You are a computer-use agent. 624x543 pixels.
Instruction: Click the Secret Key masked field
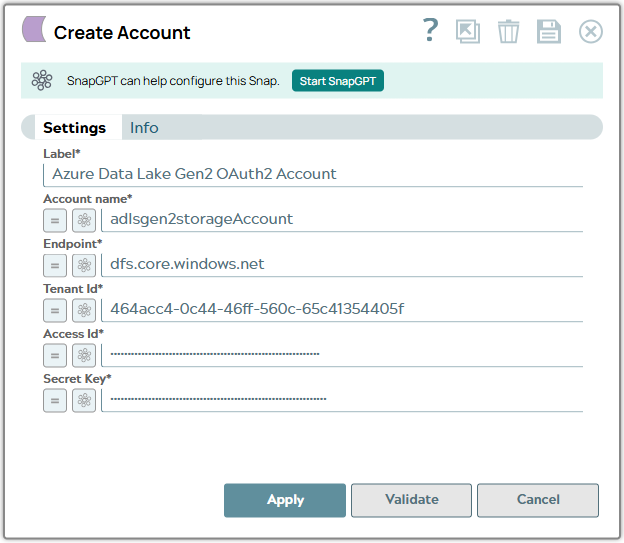[342, 399]
